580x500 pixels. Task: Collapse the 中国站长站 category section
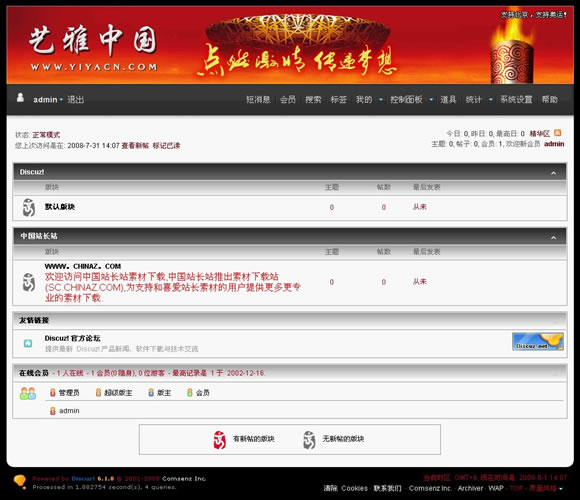(x=553, y=237)
